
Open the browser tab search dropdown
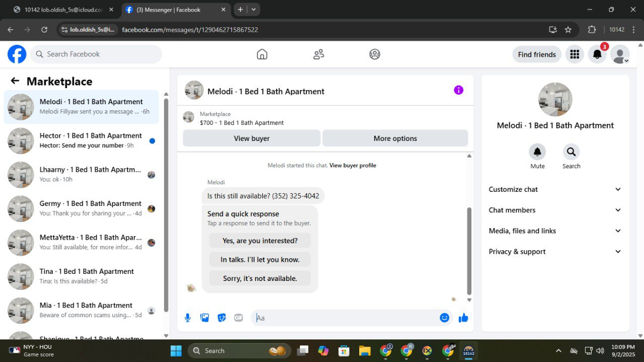click(254, 10)
